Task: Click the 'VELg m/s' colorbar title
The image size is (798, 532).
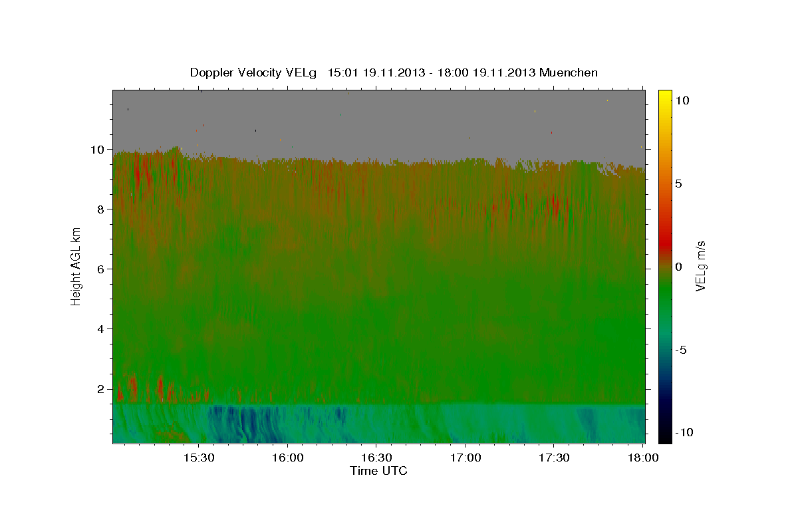Action: click(x=702, y=266)
